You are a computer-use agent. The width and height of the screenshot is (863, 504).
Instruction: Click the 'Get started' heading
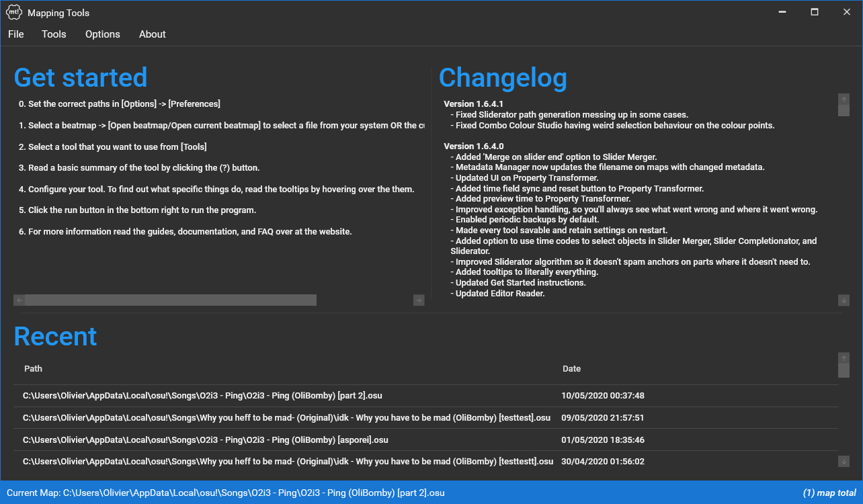pos(81,78)
